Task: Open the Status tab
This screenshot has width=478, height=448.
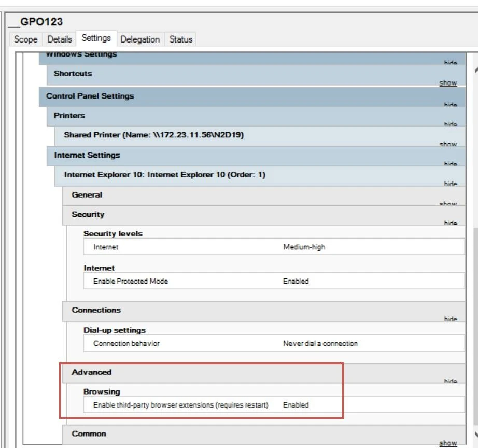Action: click(180, 39)
